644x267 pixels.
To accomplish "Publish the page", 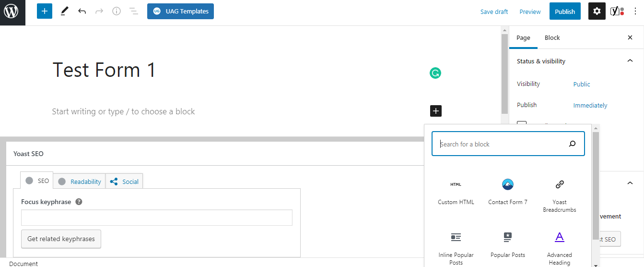I will (x=565, y=12).
